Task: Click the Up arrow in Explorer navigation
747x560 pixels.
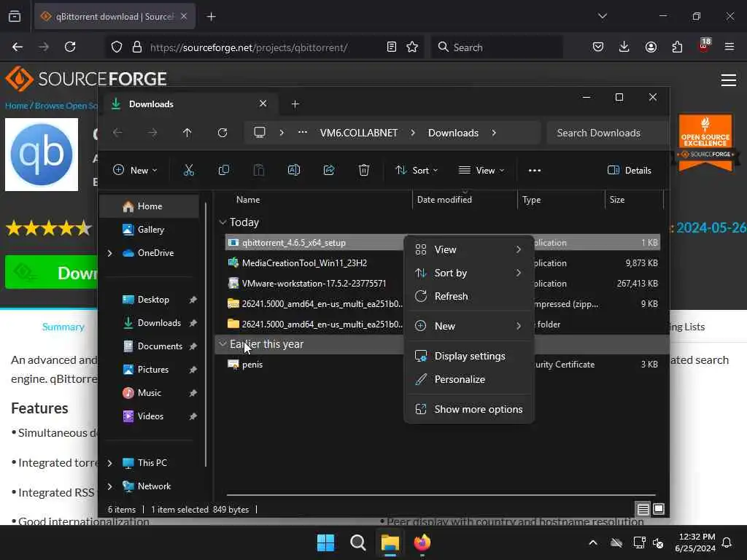Action: coord(187,133)
